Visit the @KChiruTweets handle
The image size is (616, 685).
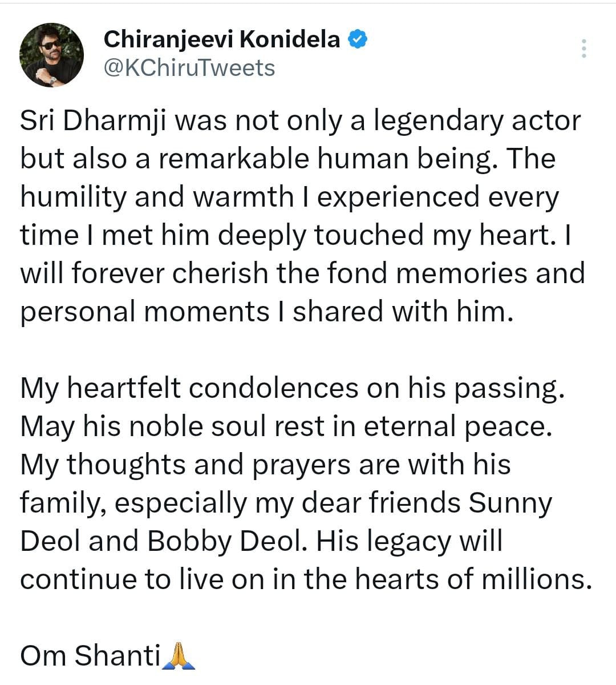tap(189, 68)
